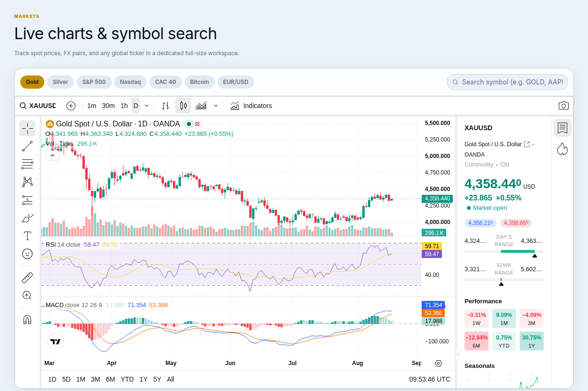588x391 pixels.
Task: Select the trend line drawing tool
Action: pyautogui.click(x=27, y=146)
